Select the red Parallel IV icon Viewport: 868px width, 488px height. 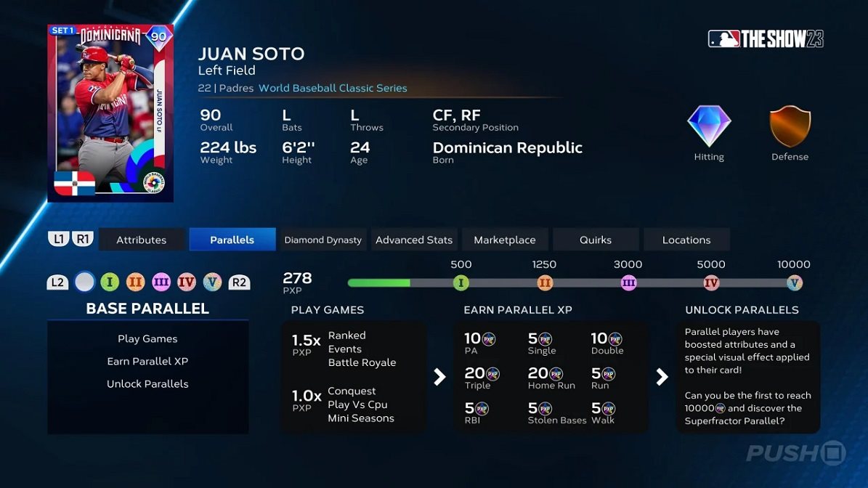[187, 282]
